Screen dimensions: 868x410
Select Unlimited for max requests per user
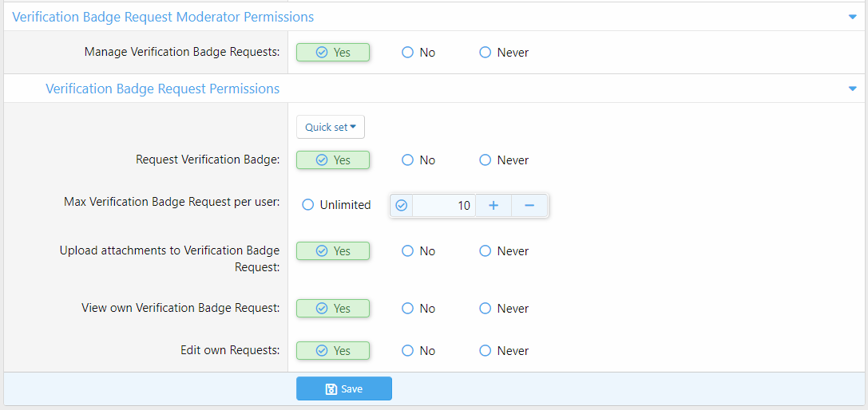[x=308, y=205]
